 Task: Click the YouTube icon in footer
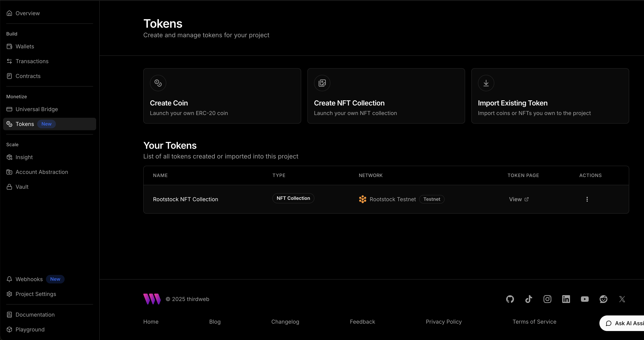(x=585, y=299)
